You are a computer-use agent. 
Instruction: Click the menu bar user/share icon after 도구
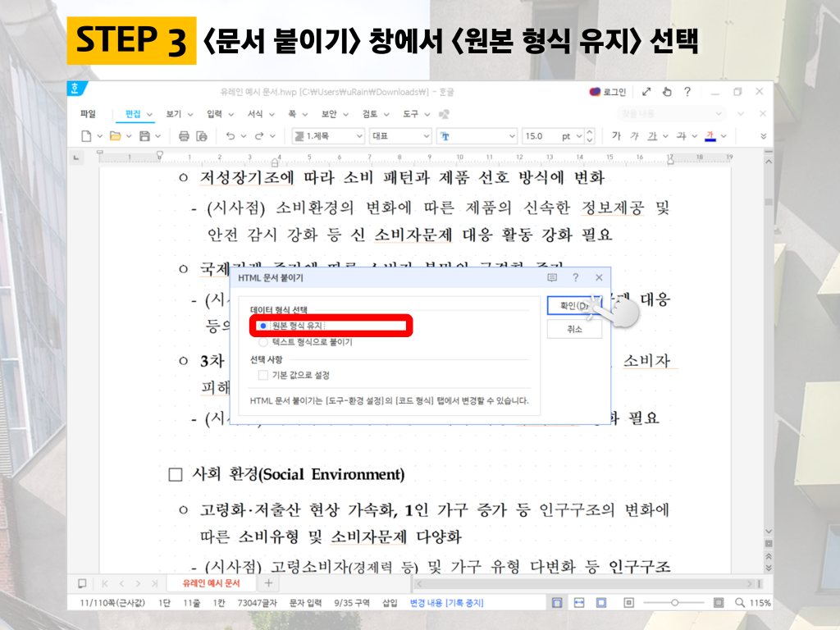[444, 114]
